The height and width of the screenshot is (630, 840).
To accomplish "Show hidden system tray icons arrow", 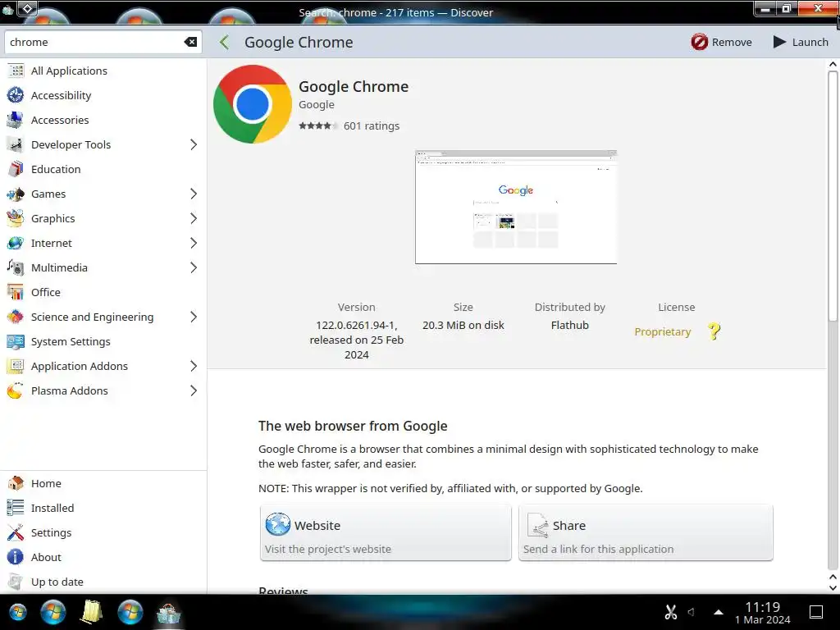I will [x=719, y=612].
